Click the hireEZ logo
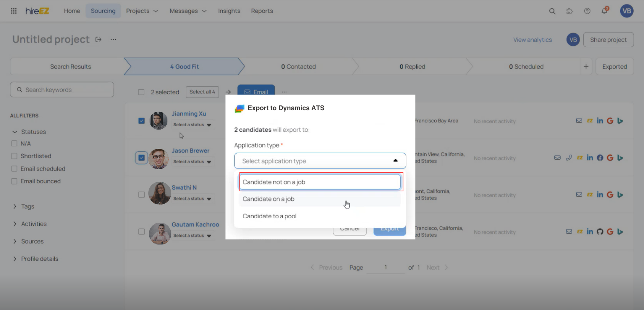This screenshot has width=644, height=310. pyautogui.click(x=37, y=11)
